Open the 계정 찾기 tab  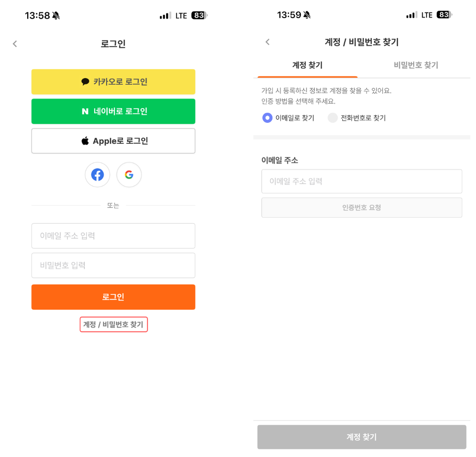(307, 66)
